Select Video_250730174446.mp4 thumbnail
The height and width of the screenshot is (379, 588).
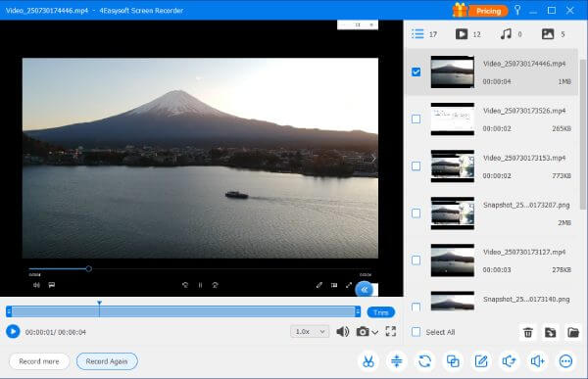tap(452, 71)
